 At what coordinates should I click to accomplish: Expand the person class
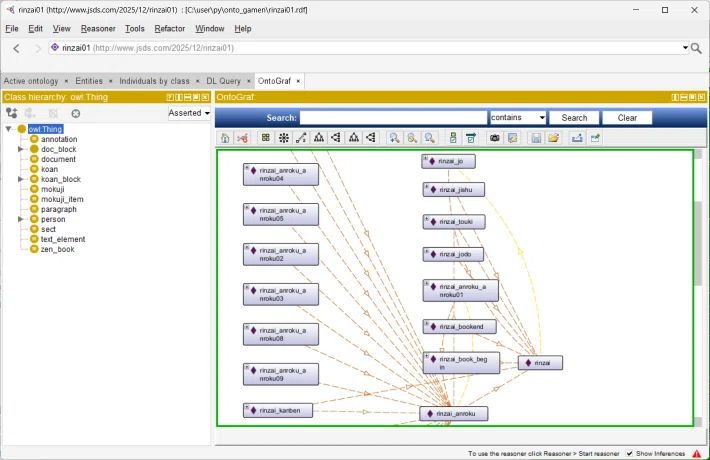pyautogui.click(x=20, y=219)
